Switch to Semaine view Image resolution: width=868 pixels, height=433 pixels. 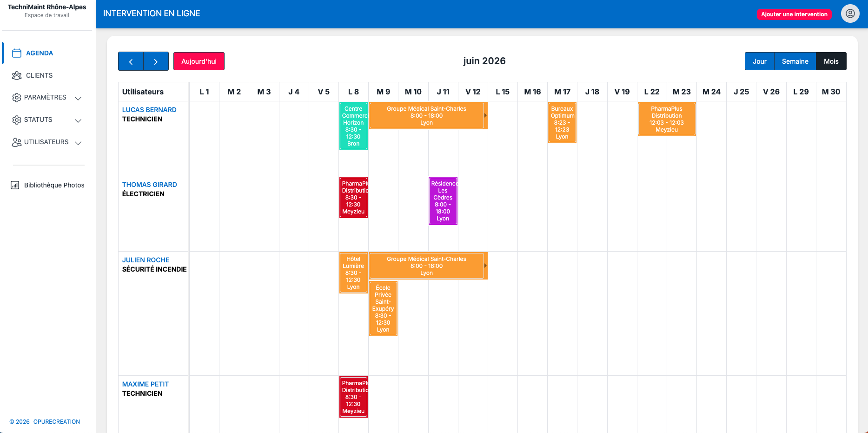795,61
